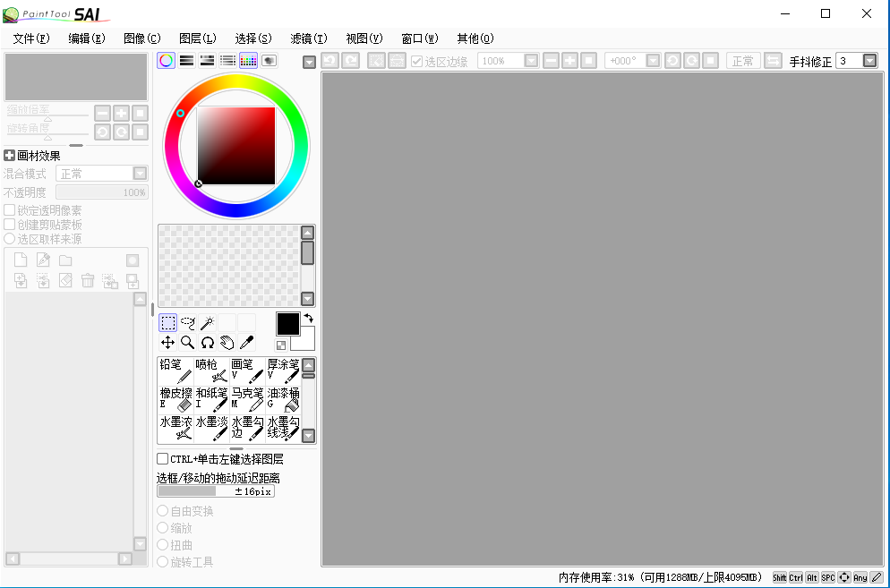Image resolution: width=890 pixels, height=588 pixels.
Task: Click the new layer icon in layer panel
Action: (x=21, y=260)
